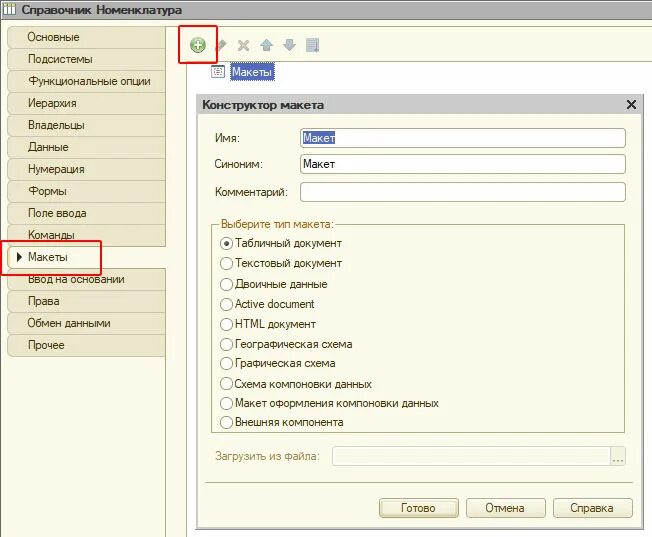Click the Загрузить из файла path field
Viewport: 652px width, 537px height.
pyautogui.click(x=471, y=456)
